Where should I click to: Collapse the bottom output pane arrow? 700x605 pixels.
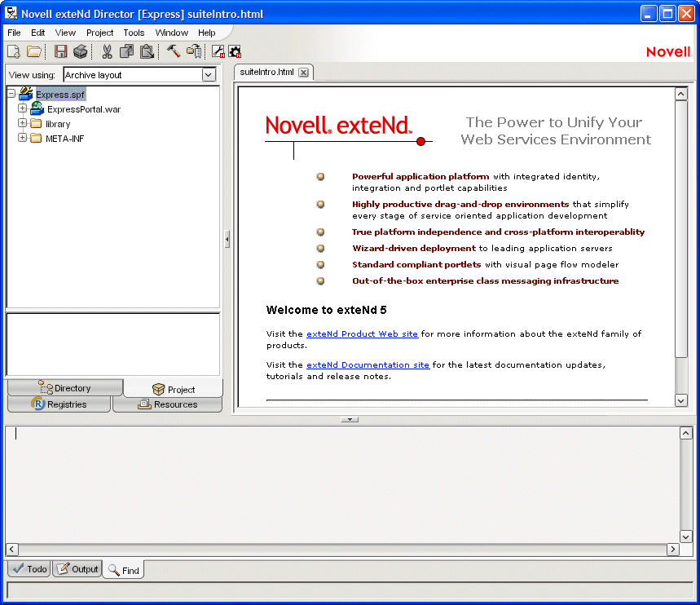click(350, 420)
